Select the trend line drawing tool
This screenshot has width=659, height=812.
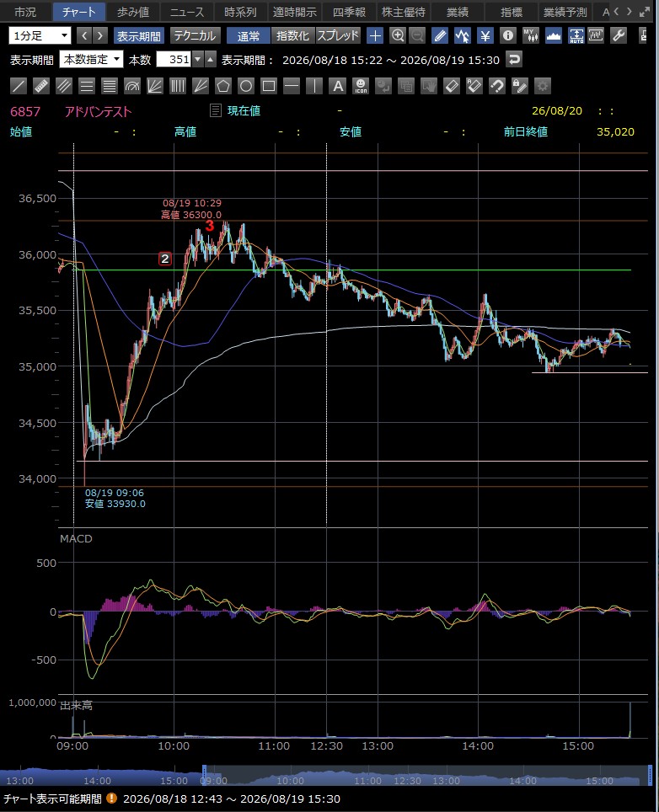pyautogui.click(x=19, y=86)
